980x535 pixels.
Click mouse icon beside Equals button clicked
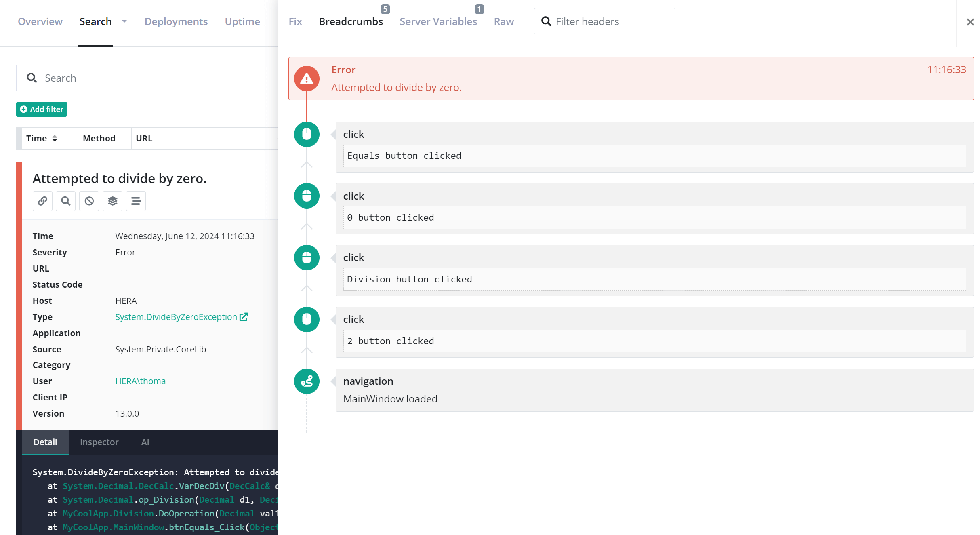[x=307, y=134]
